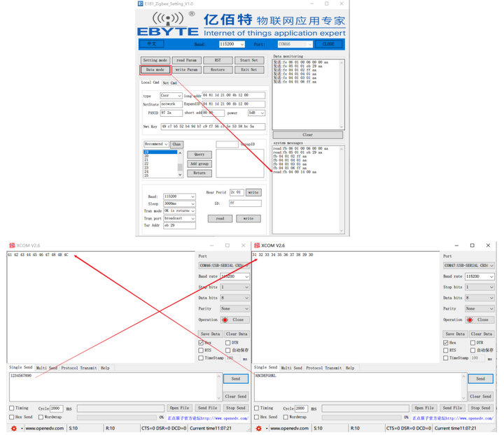Click the Net Key input field
This screenshot has width=504, height=435.
[213, 127]
